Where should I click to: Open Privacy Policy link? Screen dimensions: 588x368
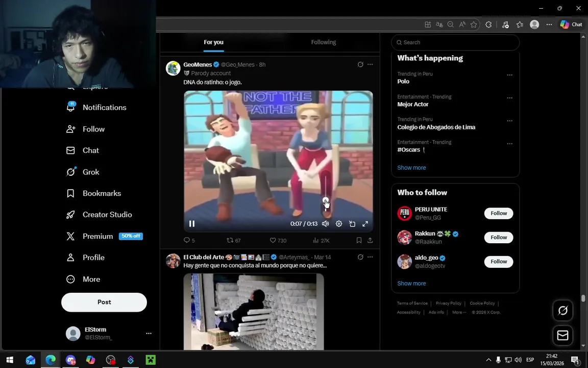[449, 304]
